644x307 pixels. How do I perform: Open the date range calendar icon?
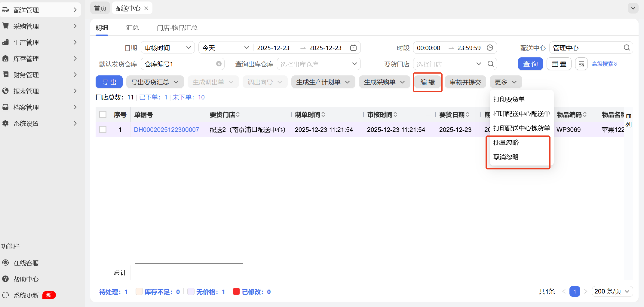[354, 48]
